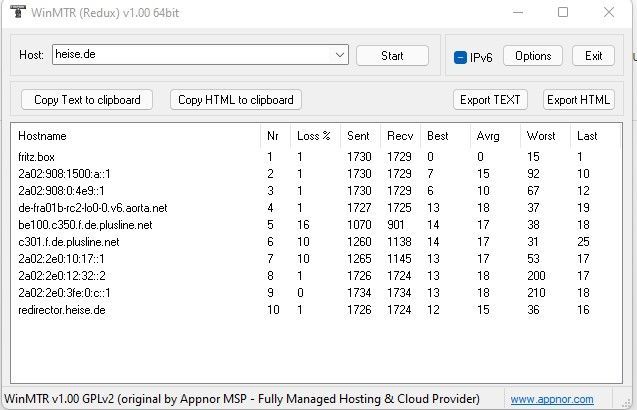Select the 2a02:908:0:4e9::1 hop

[316, 191]
